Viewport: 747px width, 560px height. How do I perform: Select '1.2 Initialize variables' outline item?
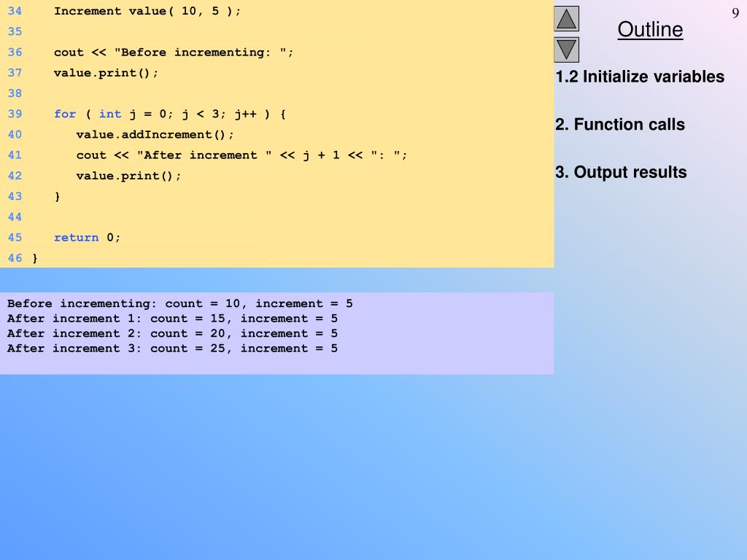tap(640, 77)
